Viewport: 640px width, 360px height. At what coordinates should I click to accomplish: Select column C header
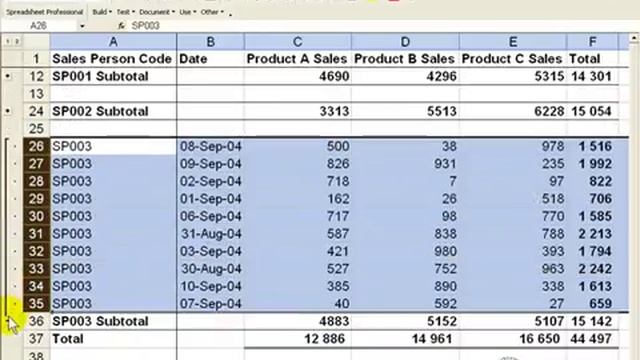point(298,42)
